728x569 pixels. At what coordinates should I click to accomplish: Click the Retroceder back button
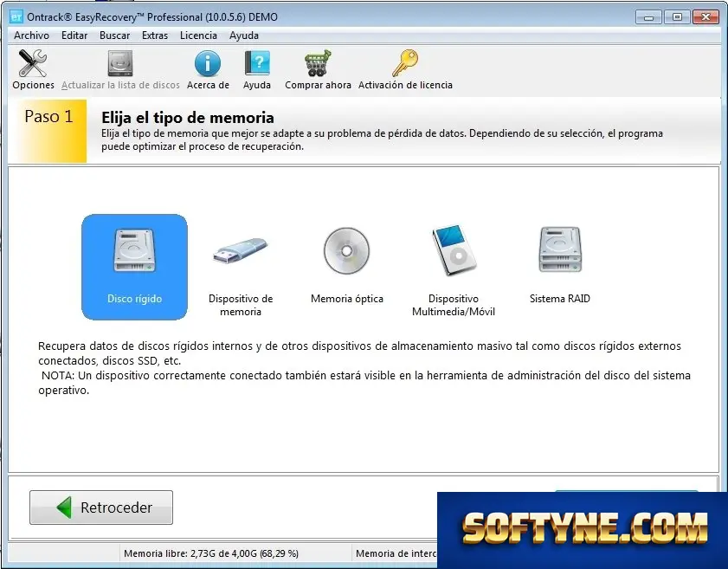pyautogui.click(x=101, y=508)
